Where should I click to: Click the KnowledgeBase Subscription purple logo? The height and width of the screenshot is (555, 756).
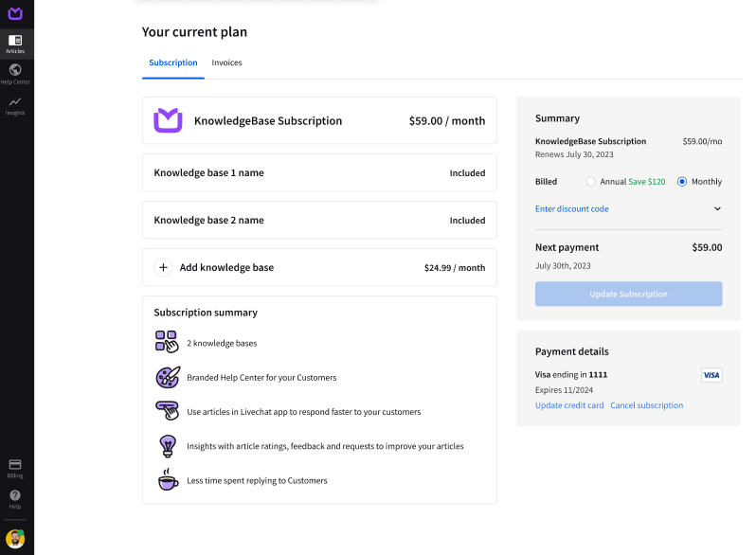168,120
